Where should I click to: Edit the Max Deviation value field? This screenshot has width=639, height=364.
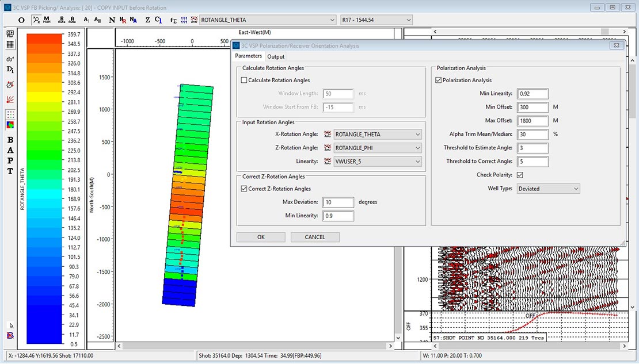click(338, 202)
